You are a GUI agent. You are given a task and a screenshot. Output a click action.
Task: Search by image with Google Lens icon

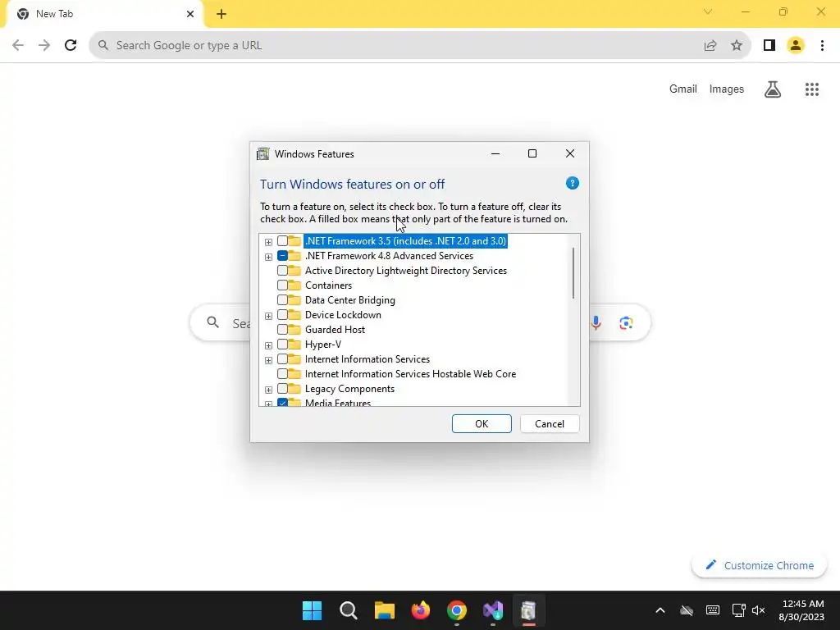tap(626, 323)
